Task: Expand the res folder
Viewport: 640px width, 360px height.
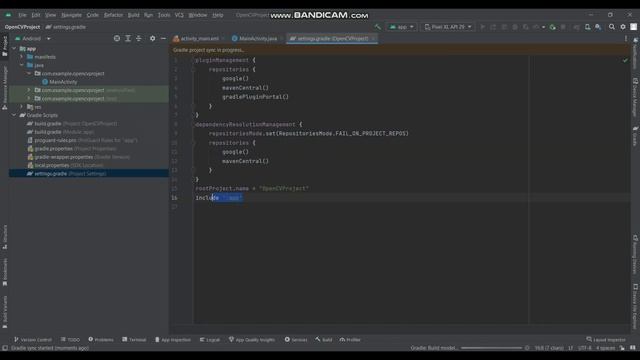Action: 22,107
